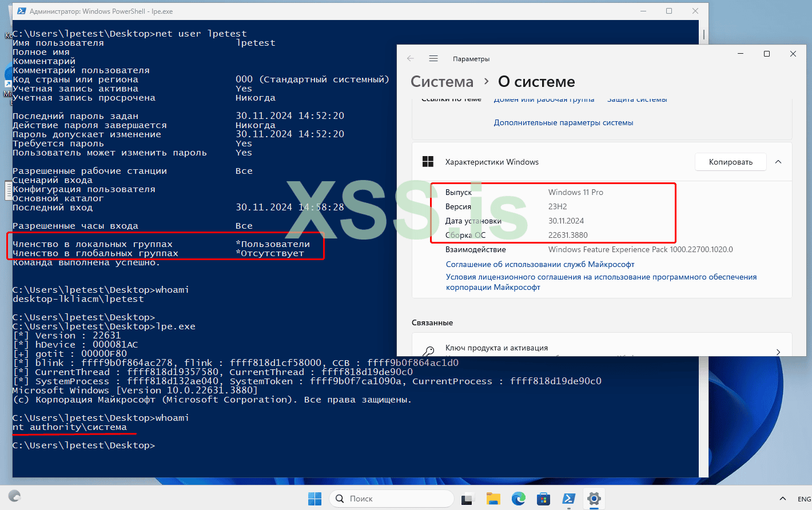
Task: Click the net user lpetest command line
Action: click(x=130, y=34)
